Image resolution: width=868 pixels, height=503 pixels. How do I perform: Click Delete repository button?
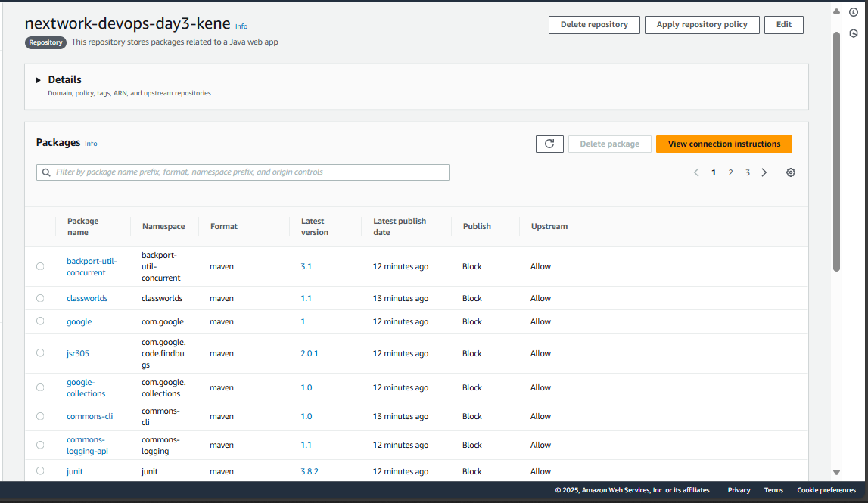[594, 25]
